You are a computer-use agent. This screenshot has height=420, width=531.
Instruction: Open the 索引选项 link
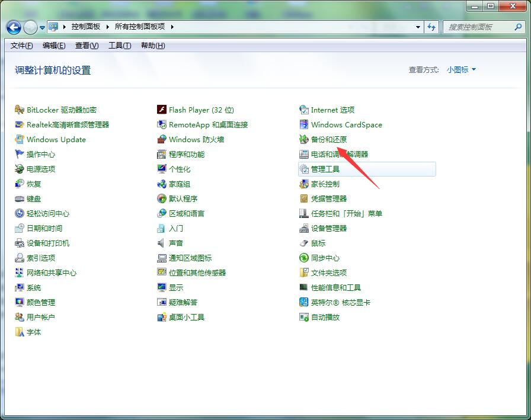(41, 258)
